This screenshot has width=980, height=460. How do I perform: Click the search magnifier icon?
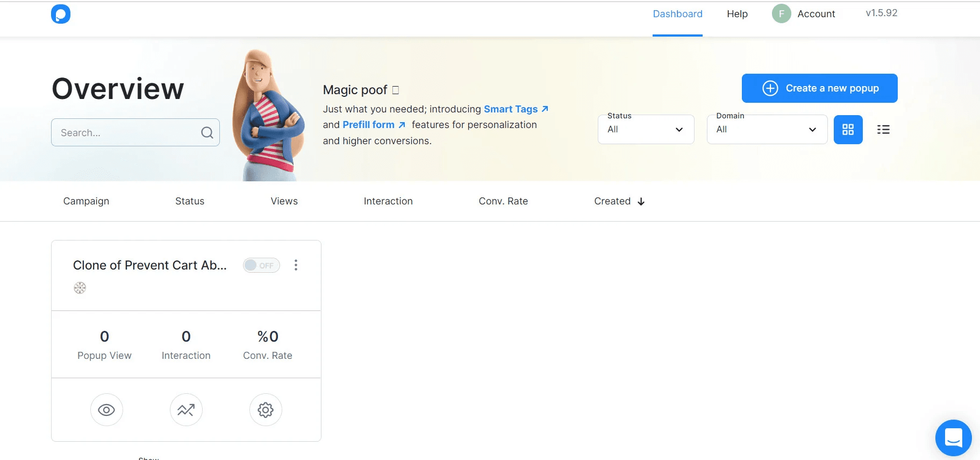coord(207,133)
